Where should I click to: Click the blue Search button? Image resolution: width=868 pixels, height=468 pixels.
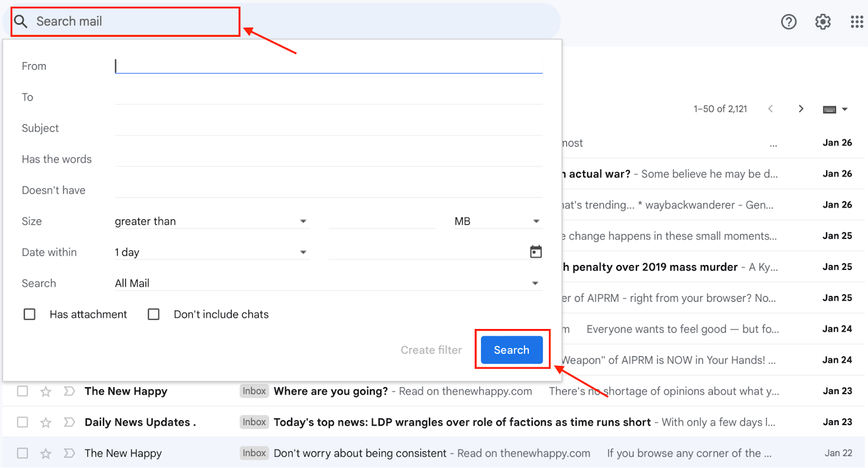[511, 350]
